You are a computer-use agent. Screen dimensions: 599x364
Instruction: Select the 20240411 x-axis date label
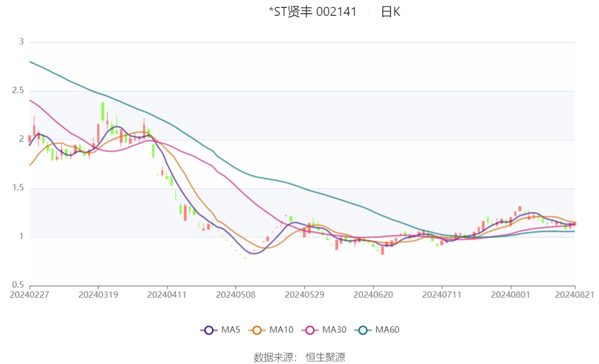point(167,295)
